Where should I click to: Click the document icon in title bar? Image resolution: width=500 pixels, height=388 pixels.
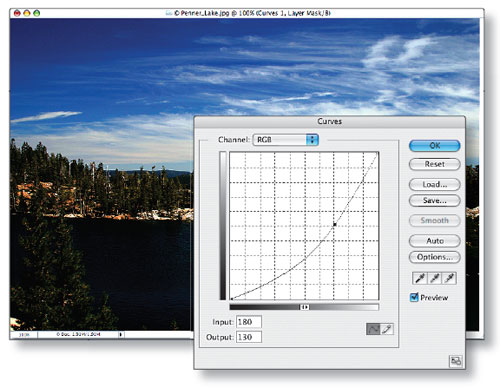[x=169, y=13]
